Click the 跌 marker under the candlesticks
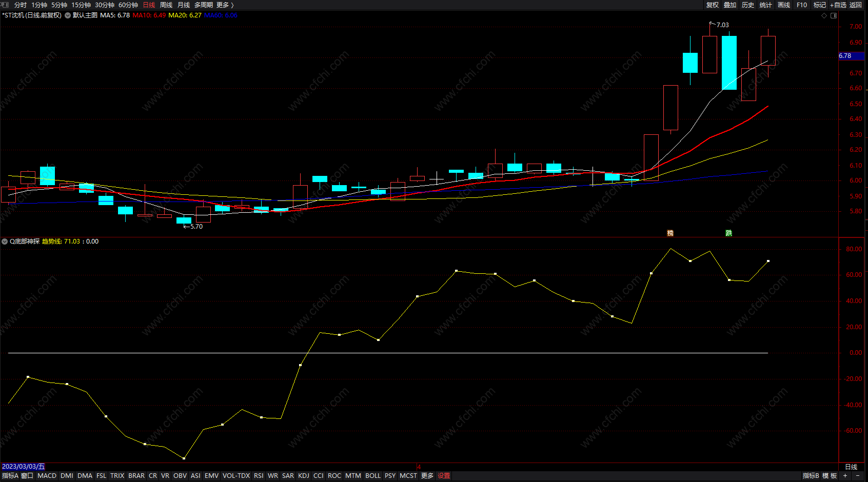Image resolution: width=868 pixels, height=482 pixels. pyautogui.click(x=728, y=233)
